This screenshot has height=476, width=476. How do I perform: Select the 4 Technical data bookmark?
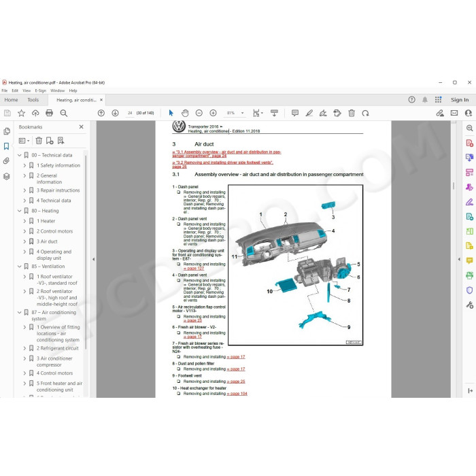point(54,201)
